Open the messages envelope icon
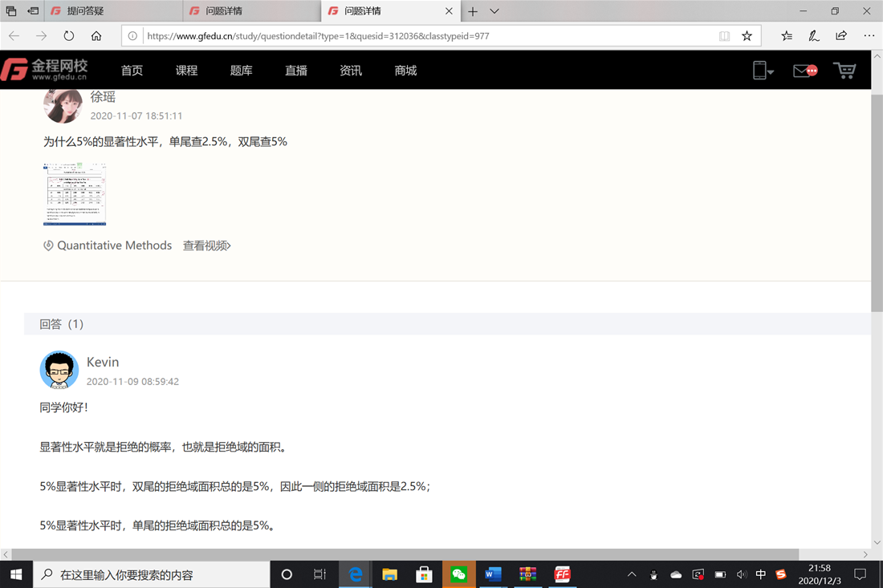Image resolution: width=883 pixels, height=588 pixels. [804, 71]
